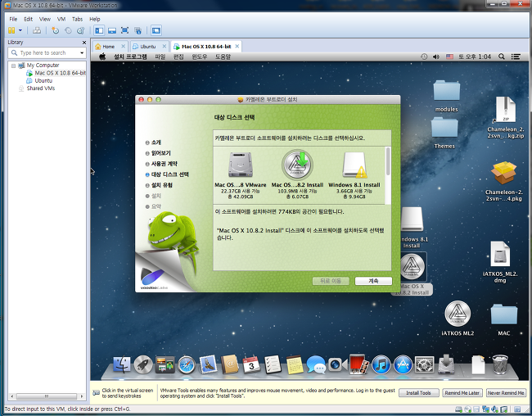The height and width of the screenshot is (416, 532).
Task: Open the VM menu
Action: 61,19
